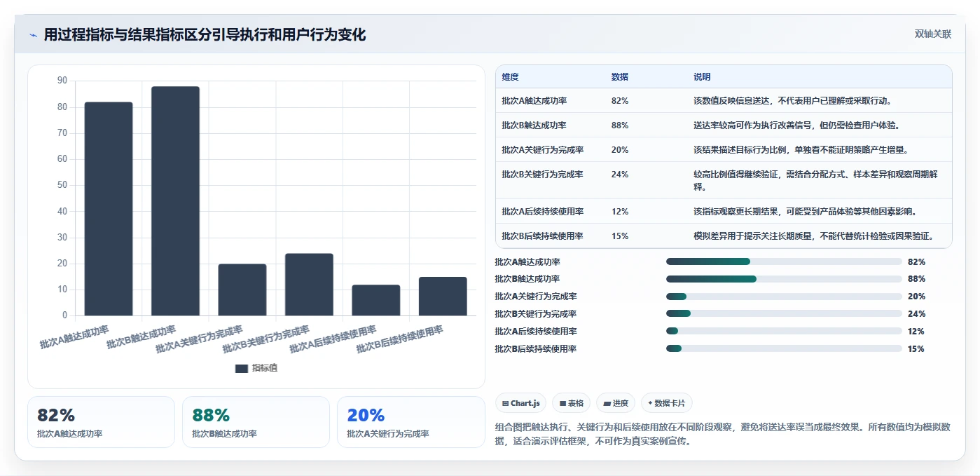Open the 88% 批次B触达成功率 data card

256,422
